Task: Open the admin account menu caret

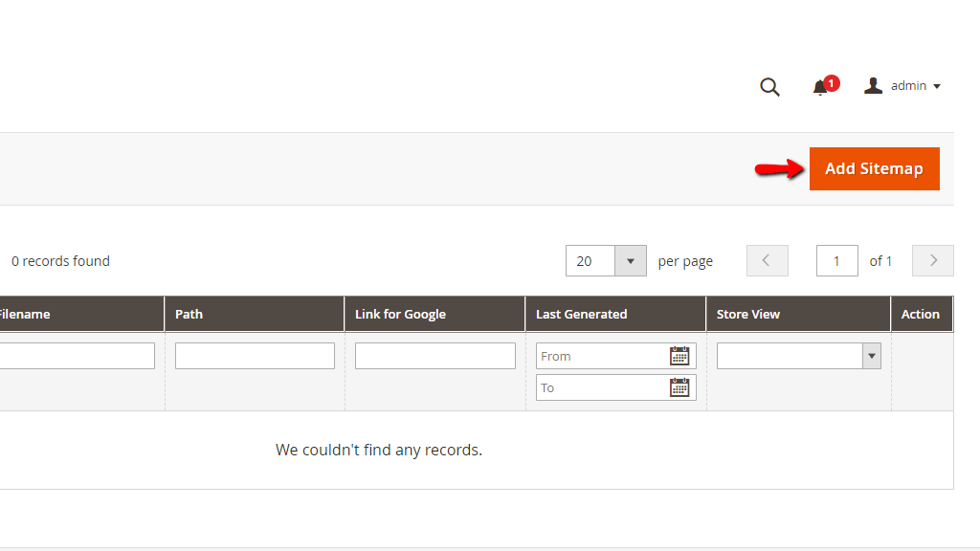Action: click(x=939, y=86)
